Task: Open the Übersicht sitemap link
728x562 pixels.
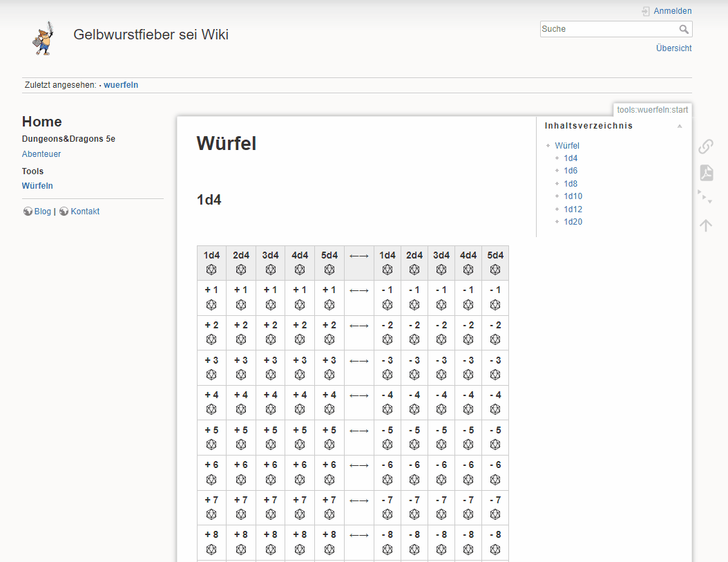Action: (x=673, y=48)
